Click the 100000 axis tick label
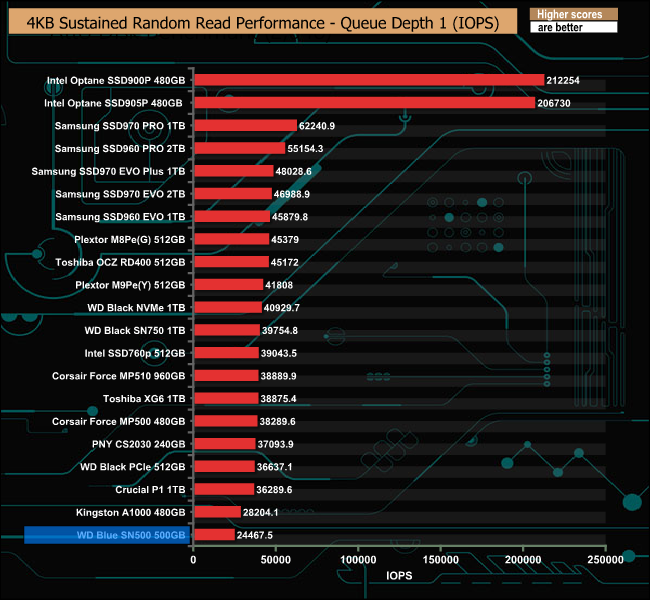Image resolution: width=650 pixels, height=600 pixels. coord(358,560)
